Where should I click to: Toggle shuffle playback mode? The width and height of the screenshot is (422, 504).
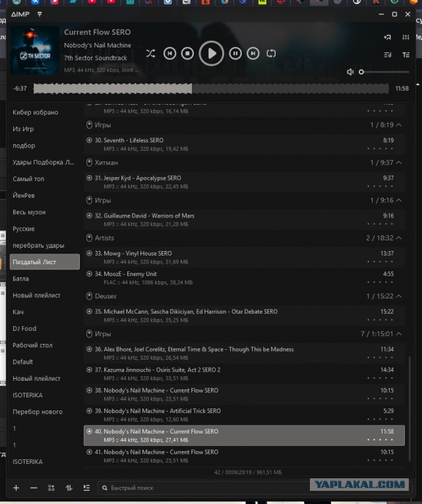150,53
